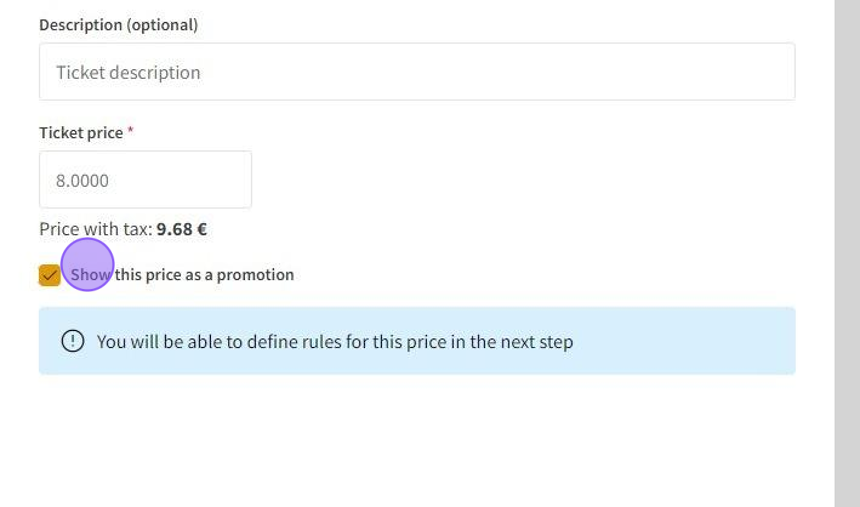This screenshot has height=507, width=860.
Task: Toggle the promotion price checkbox
Action: (x=49, y=275)
